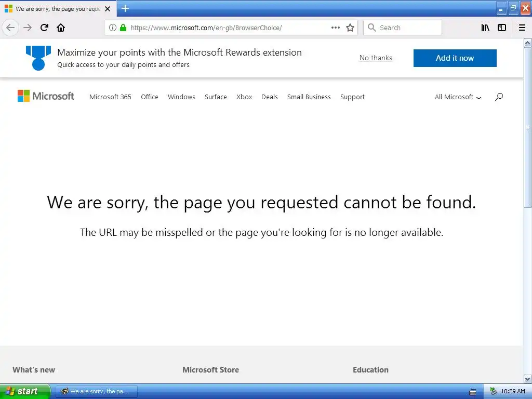Screen dimensions: 532x399
Task: Open the Small Business nav link
Action: click(309, 97)
